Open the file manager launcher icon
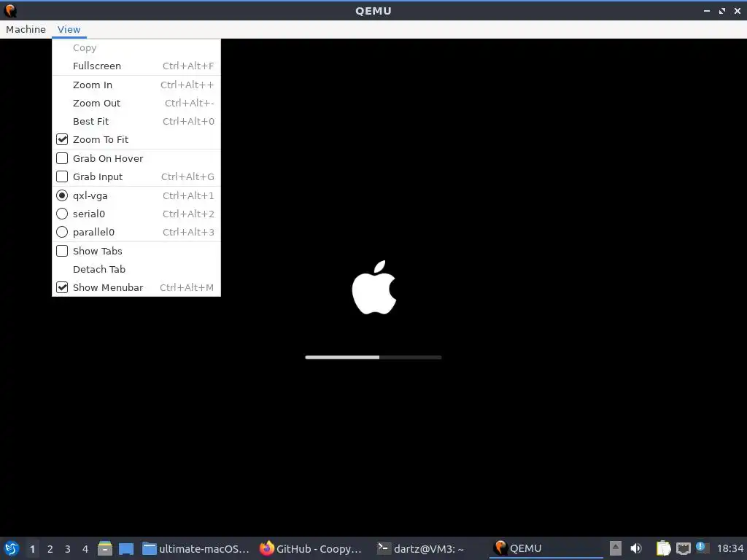The height and width of the screenshot is (560, 747). (x=105, y=548)
